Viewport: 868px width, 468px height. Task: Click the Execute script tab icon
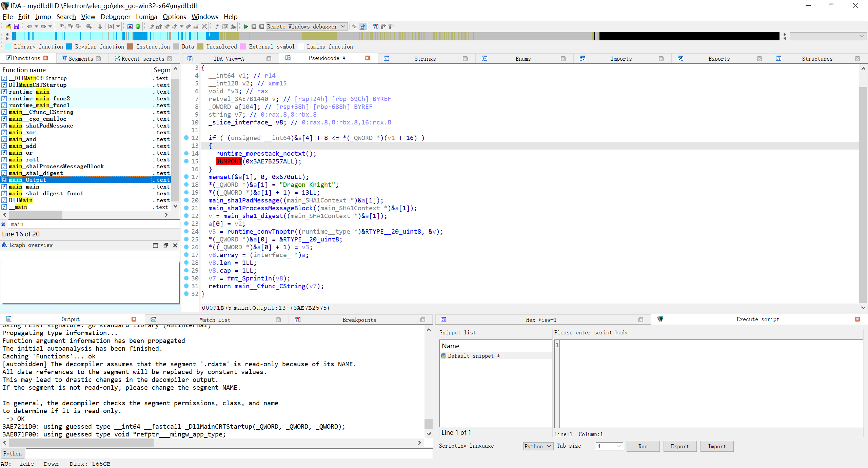pyautogui.click(x=660, y=319)
